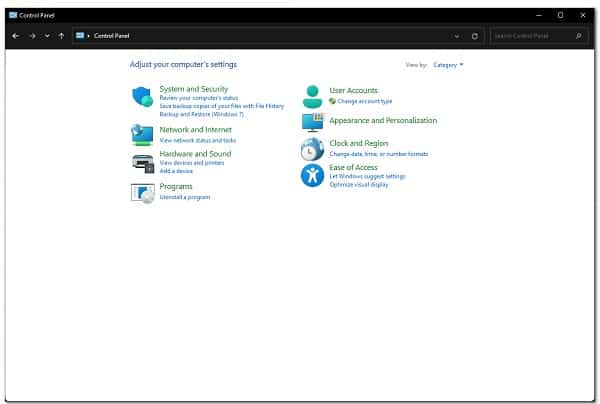Minimize the Control Panel window

coord(539,15)
